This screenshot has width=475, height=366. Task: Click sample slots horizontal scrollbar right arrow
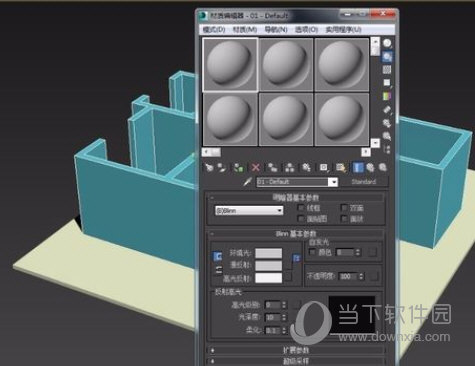pyautogui.click(x=366, y=152)
